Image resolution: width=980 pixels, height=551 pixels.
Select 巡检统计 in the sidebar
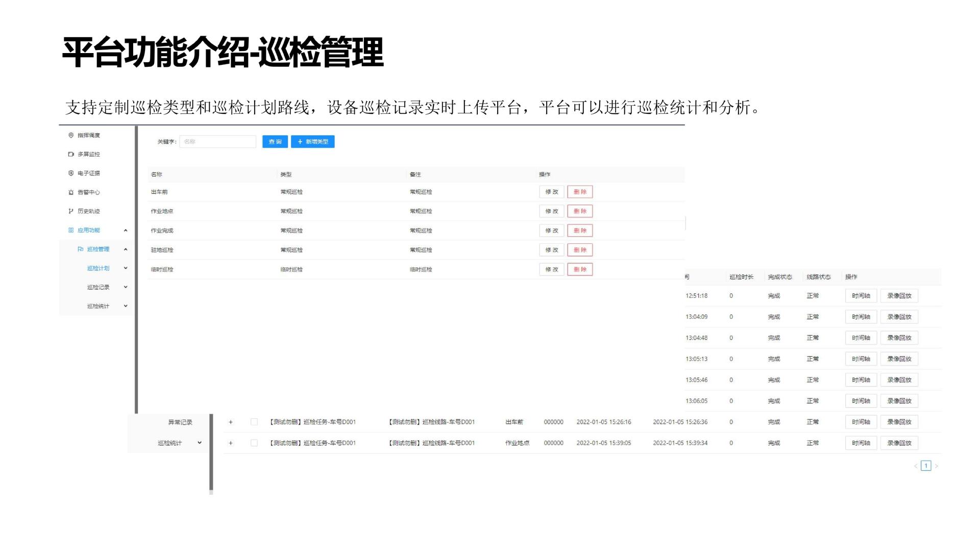pyautogui.click(x=97, y=306)
